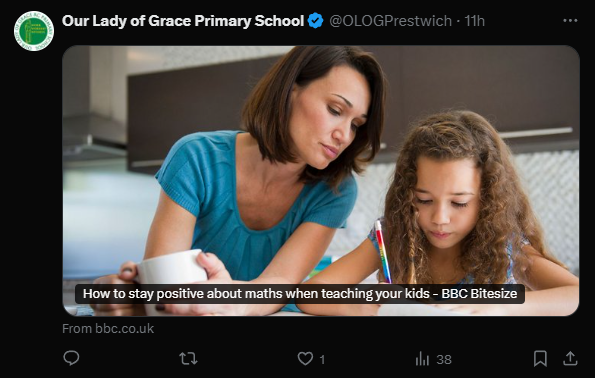Open the three-dot more options menu
The height and width of the screenshot is (378, 595).
[x=570, y=20]
